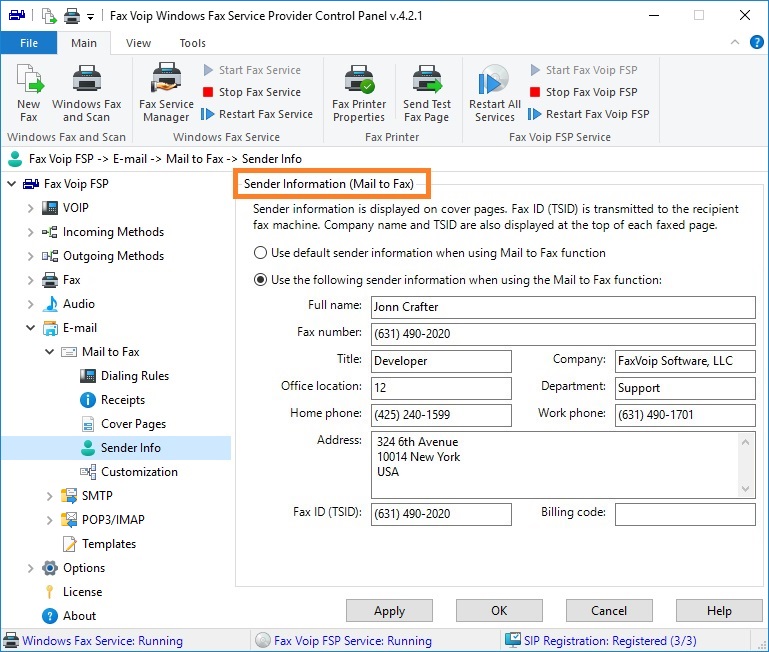Open Windows Fax and Scan
Screen dimensions: 769x652
pyautogui.click(x=86, y=92)
